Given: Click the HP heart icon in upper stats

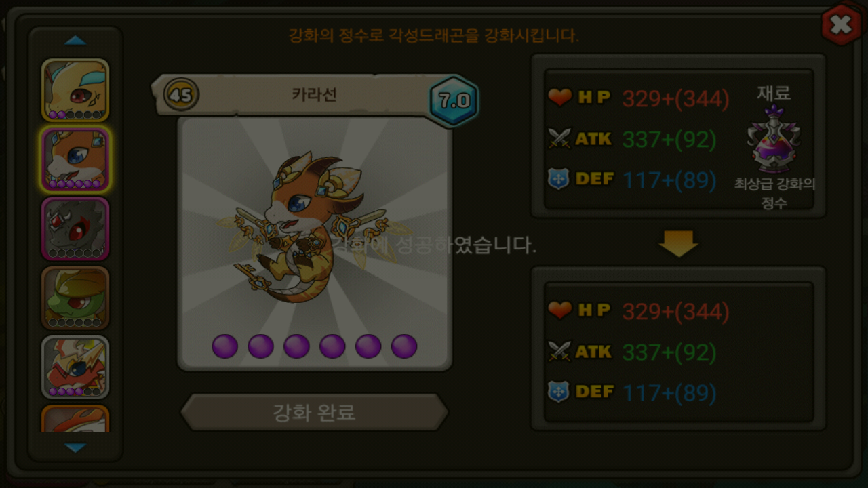Looking at the screenshot, I should coord(560,98).
